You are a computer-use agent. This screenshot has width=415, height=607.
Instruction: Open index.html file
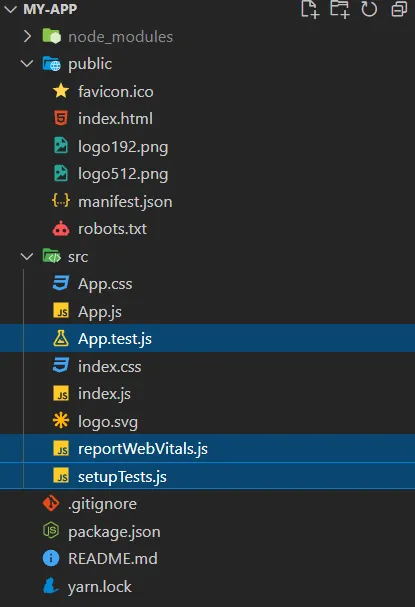pyautogui.click(x=115, y=119)
